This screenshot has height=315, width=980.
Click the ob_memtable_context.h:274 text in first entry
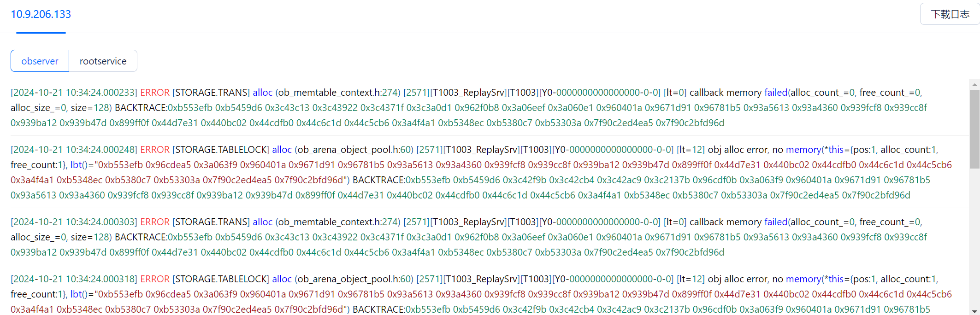click(x=338, y=93)
